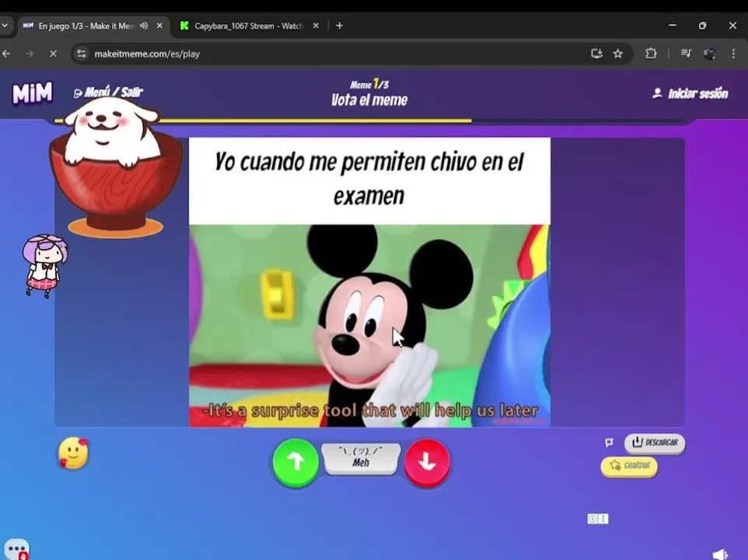Downvote the meme with red arrow
The width and height of the screenshot is (748, 560).
pos(427,462)
